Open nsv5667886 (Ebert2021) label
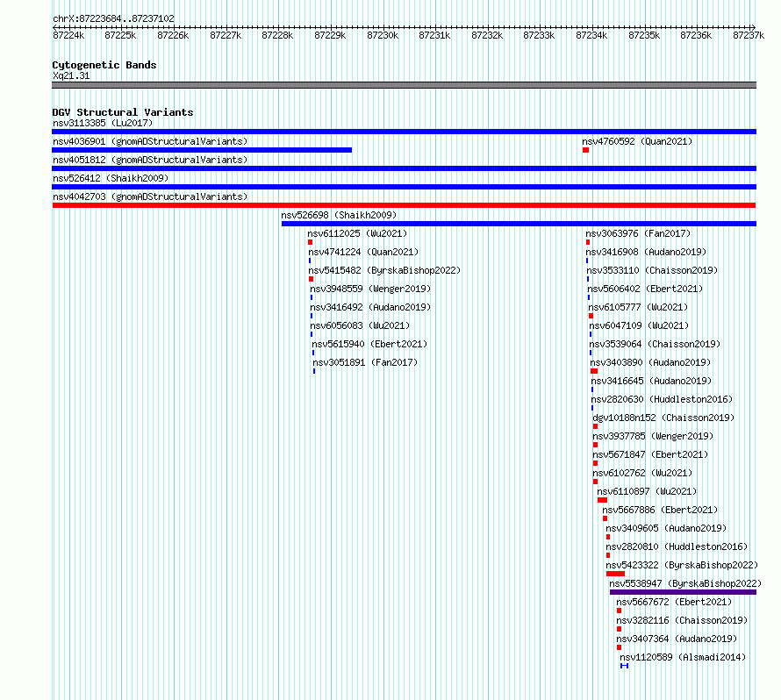Viewport: 781px width, 700px height. (660, 510)
